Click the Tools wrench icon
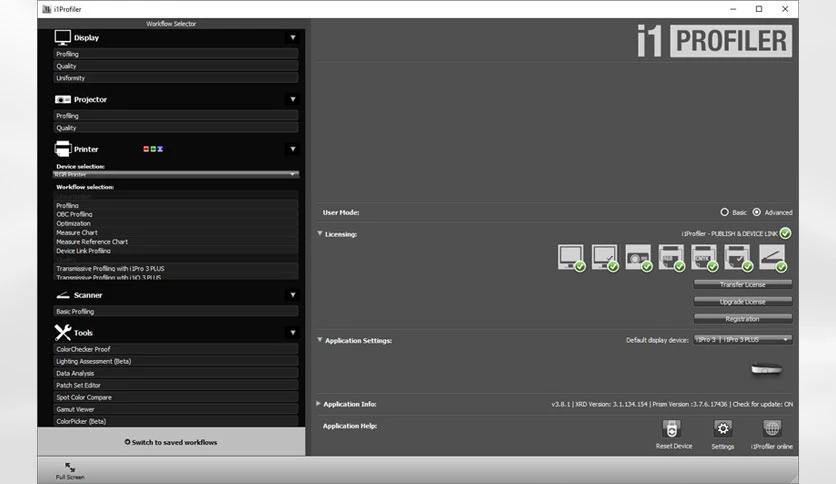This screenshot has height=484, width=836. click(63, 333)
